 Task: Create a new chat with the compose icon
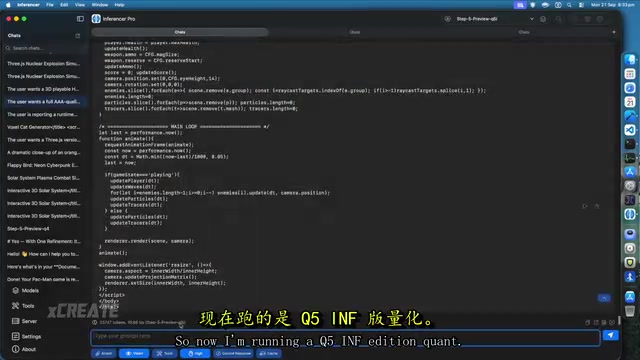tap(78, 36)
